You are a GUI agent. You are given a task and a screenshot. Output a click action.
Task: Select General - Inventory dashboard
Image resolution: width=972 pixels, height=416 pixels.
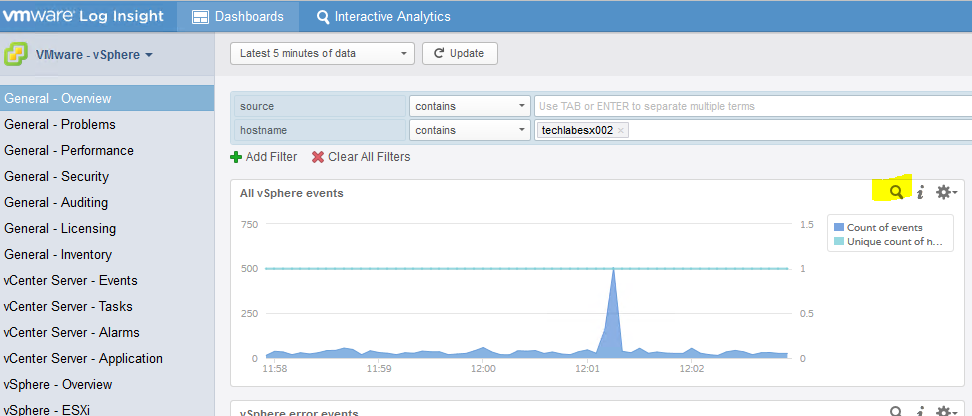point(107,255)
